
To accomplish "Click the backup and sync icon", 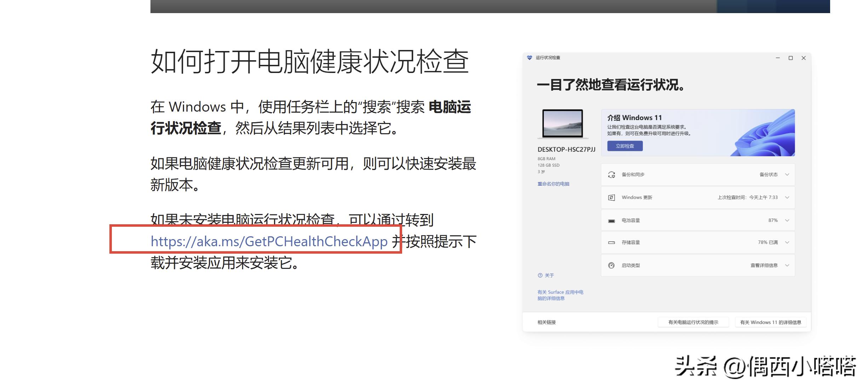I will (x=611, y=175).
